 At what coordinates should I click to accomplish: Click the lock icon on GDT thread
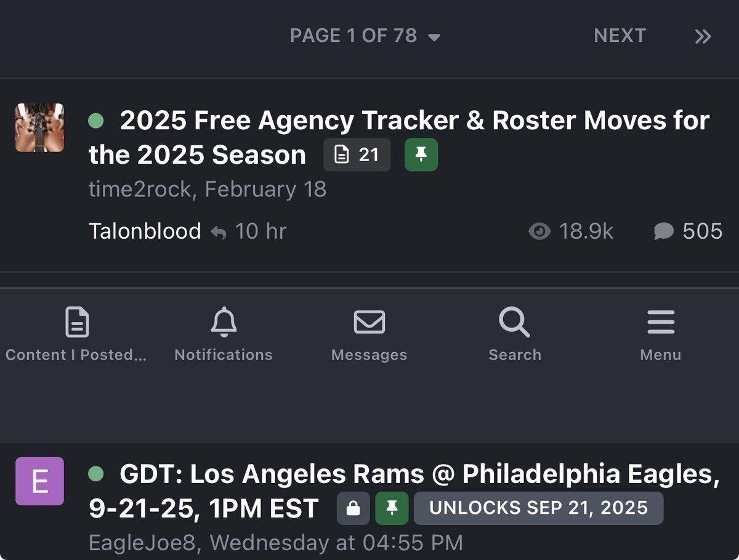coord(353,508)
